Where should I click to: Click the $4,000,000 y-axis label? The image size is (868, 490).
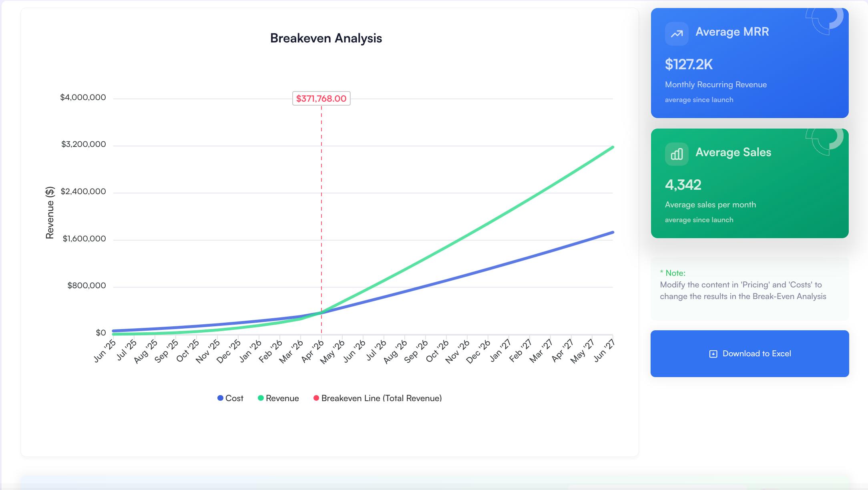pos(83,98)
